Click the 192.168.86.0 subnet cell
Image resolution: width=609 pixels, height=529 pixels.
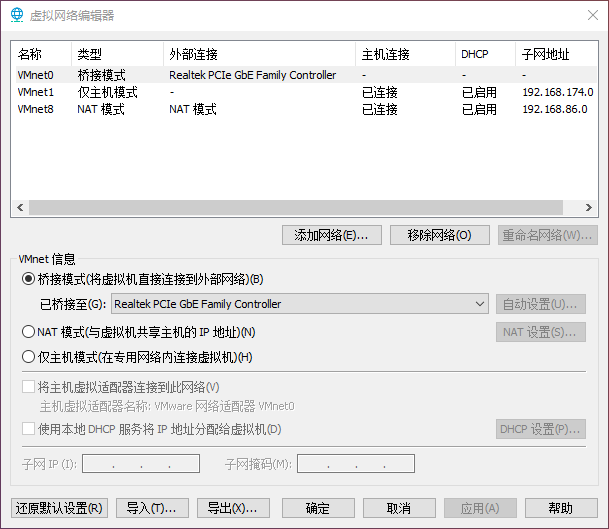555,109
